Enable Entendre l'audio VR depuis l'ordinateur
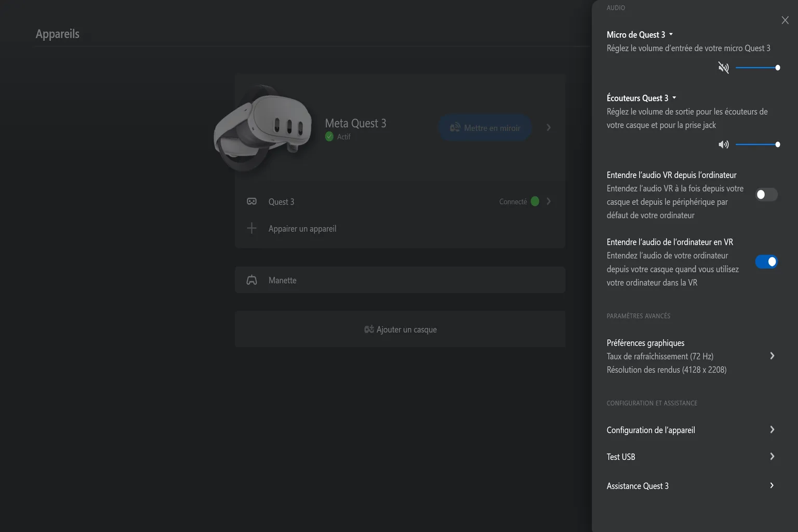Image resolution: width=798 pixels, height=532 pixels. tap(766, 194)
